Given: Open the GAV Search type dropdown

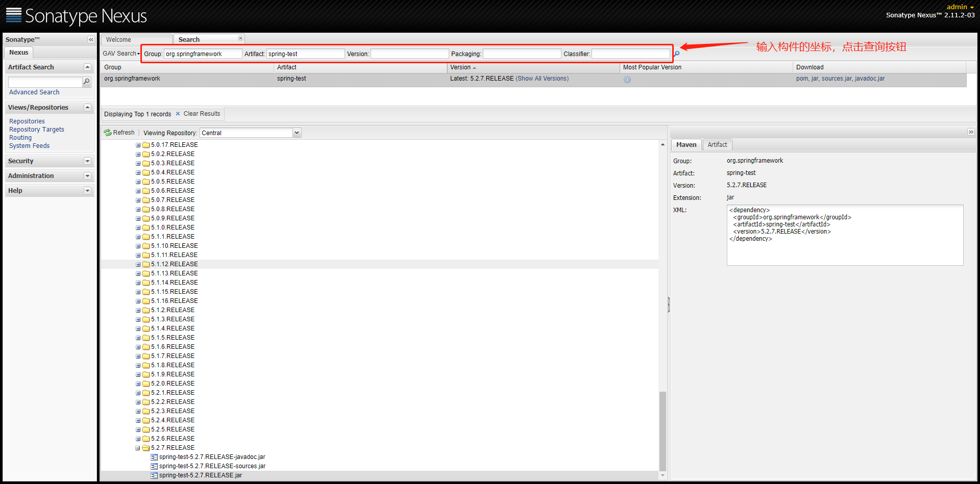Looking at the screenshot, I should (121, 54).
